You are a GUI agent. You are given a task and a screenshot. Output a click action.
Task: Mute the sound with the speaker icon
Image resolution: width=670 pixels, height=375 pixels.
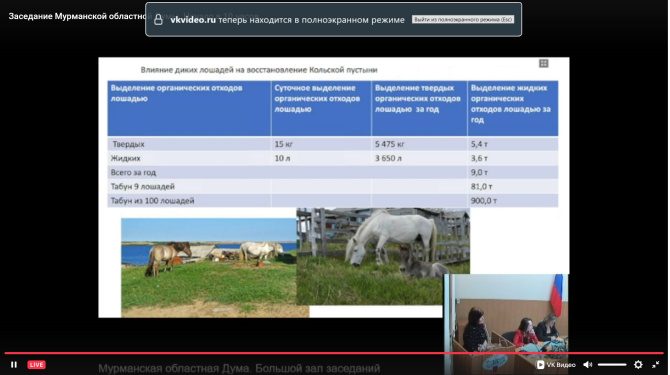pyautogui.click(x=588, y=365)
